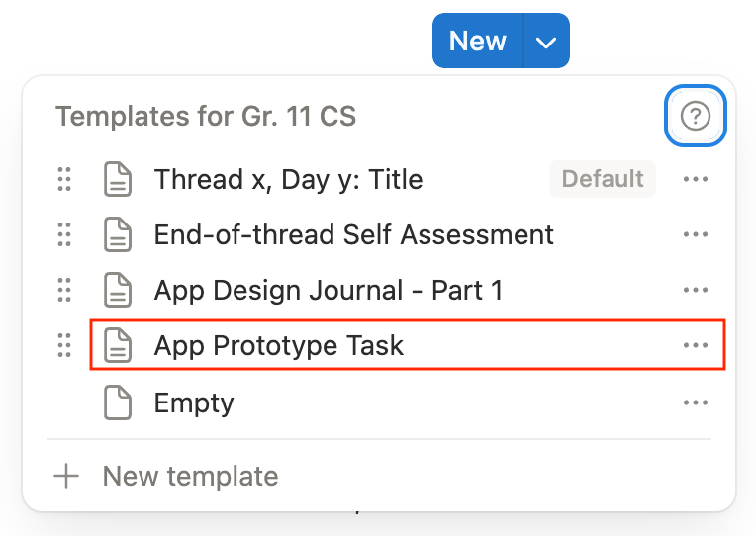Open the templates help question mark icon
Screen dimensions: 756x536
(696, 117)
